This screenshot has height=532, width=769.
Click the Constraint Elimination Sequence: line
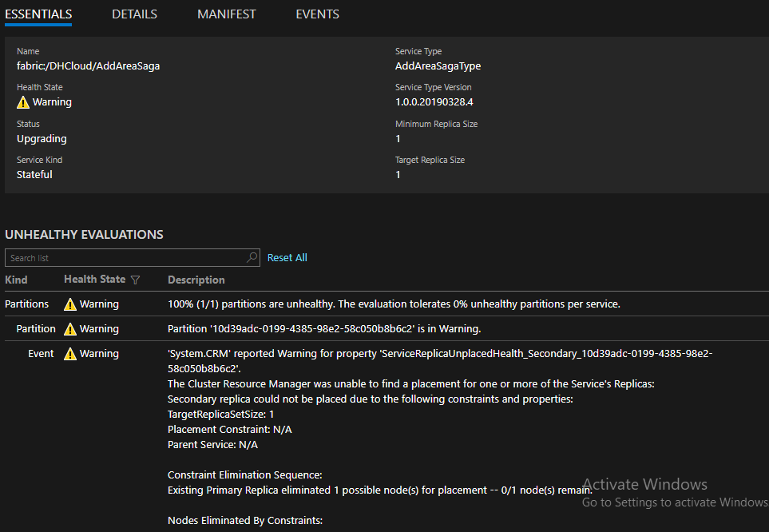[244, 475]
